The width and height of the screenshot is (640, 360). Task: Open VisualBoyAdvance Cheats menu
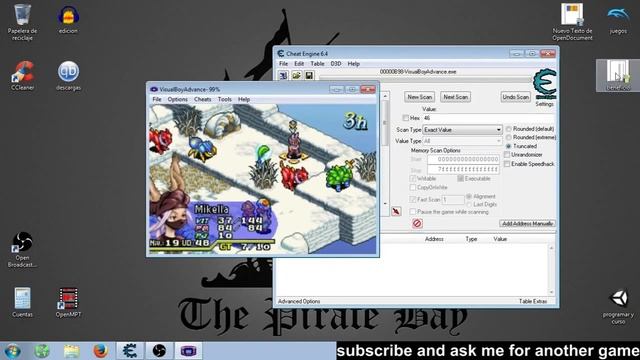(x=202, y=100)
